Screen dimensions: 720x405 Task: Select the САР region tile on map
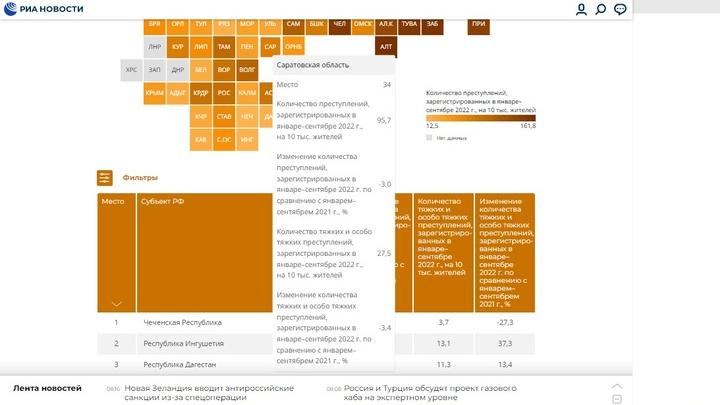(270, 46)
